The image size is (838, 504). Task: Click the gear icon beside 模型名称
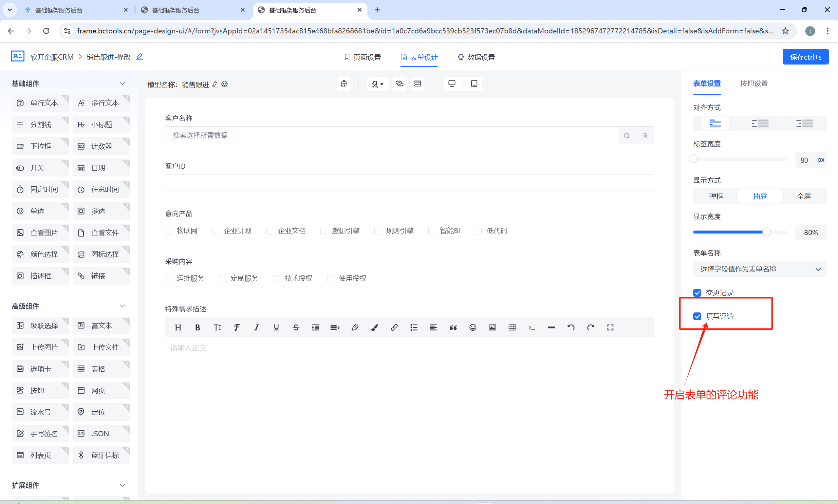pyautogui.click(x=224, y=84)
